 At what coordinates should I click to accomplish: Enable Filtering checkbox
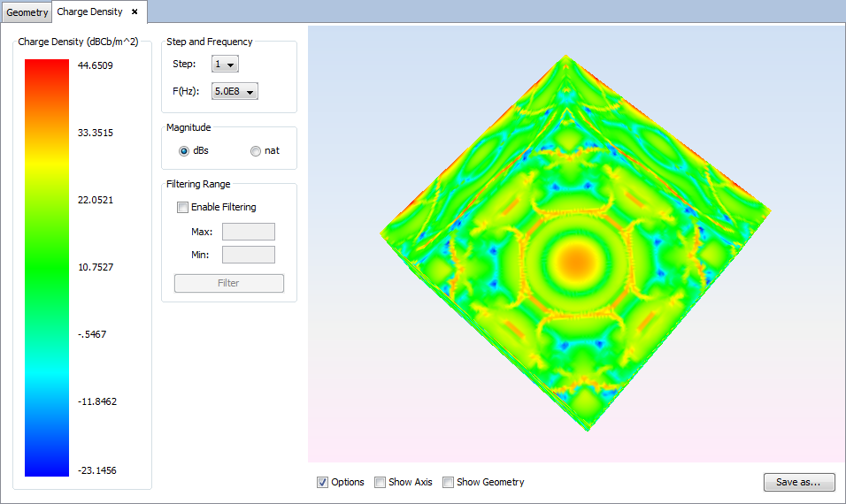183,207
